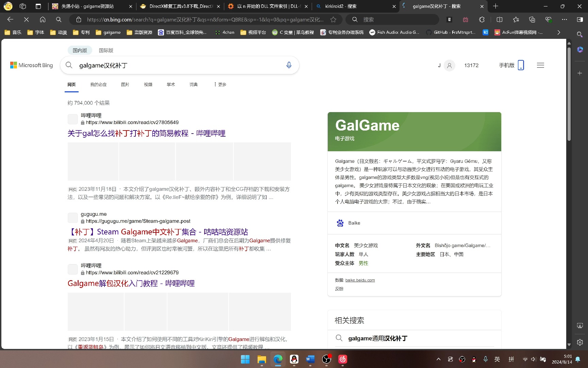Open the Bing hamburger menu
The height and width of the screenshot is (368, 588).
click(x=540, y=65)
